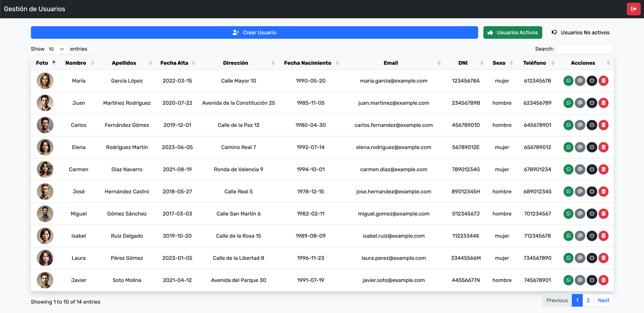Email Isabel with the @ icon
The image size is (644, 313).
click(x=580, y=236)
